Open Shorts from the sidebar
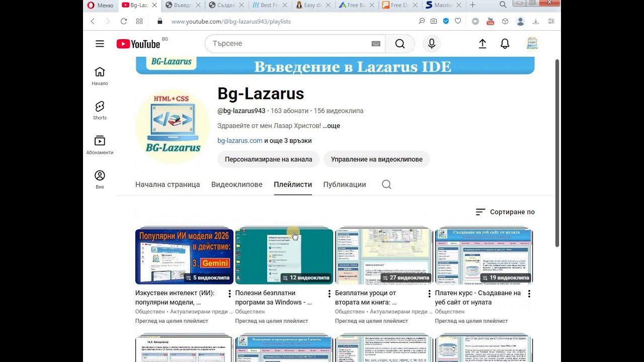 100,111
